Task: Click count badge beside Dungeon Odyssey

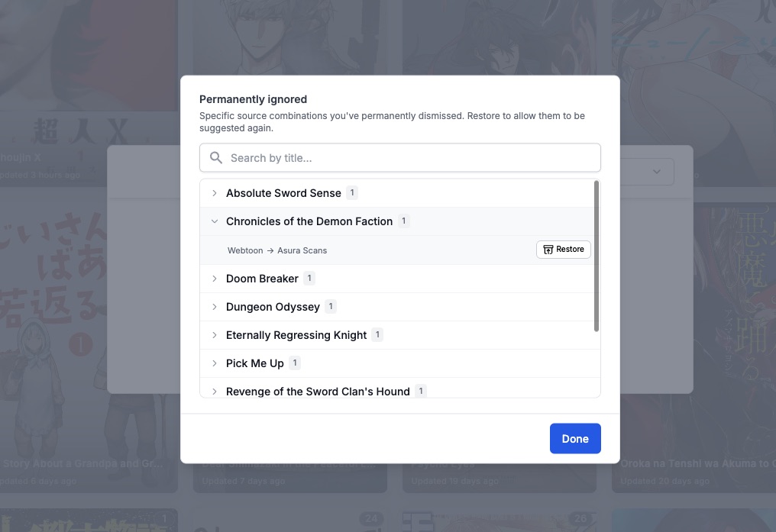Action: [331, 307]
